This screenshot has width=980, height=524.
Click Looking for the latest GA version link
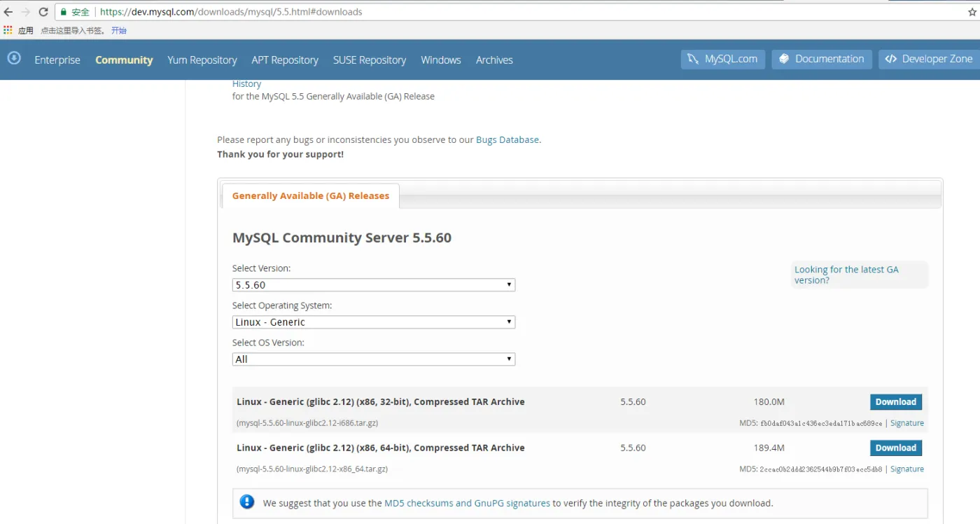coord(846,275)
